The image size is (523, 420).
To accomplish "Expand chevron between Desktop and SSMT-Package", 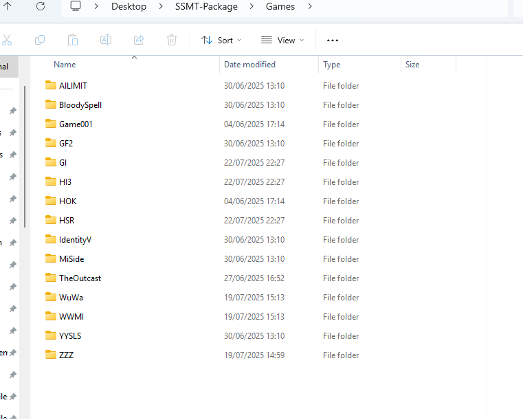I will [161, 6].
